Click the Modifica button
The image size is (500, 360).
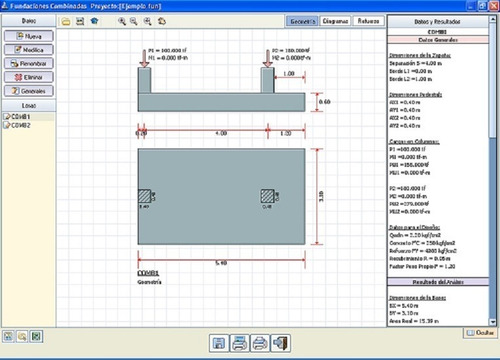(x=29, y=50)
